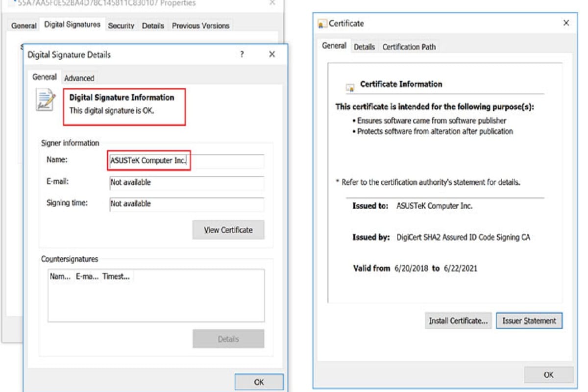The image size is (588, 392).
Task: Click the E-ma... column header in Countersignatures
Action: (87, 276)
